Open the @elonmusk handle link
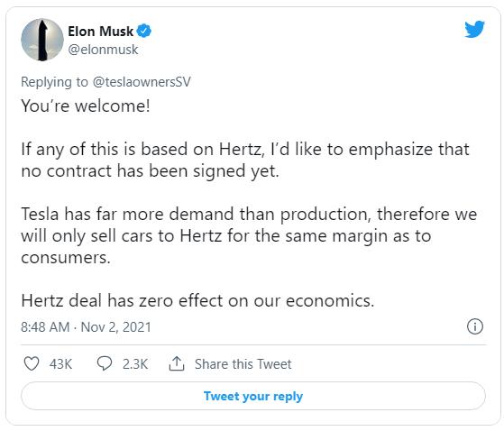Screen dimensions: 504x431 tap(103, 50)
